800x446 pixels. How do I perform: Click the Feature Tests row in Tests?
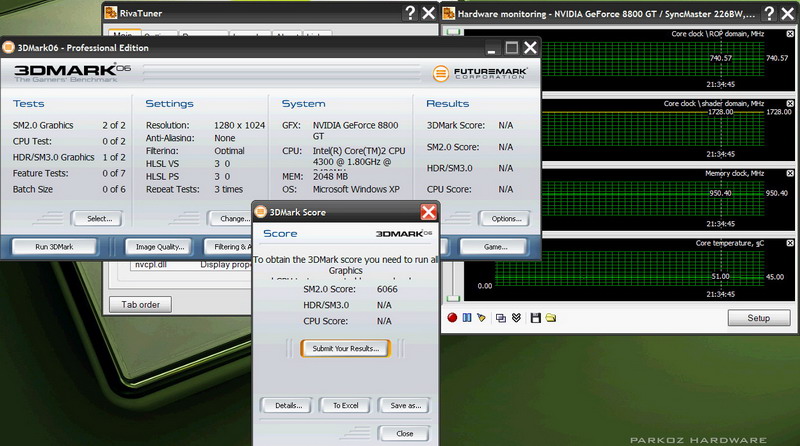pyautogui.click(x=69, y=173)
